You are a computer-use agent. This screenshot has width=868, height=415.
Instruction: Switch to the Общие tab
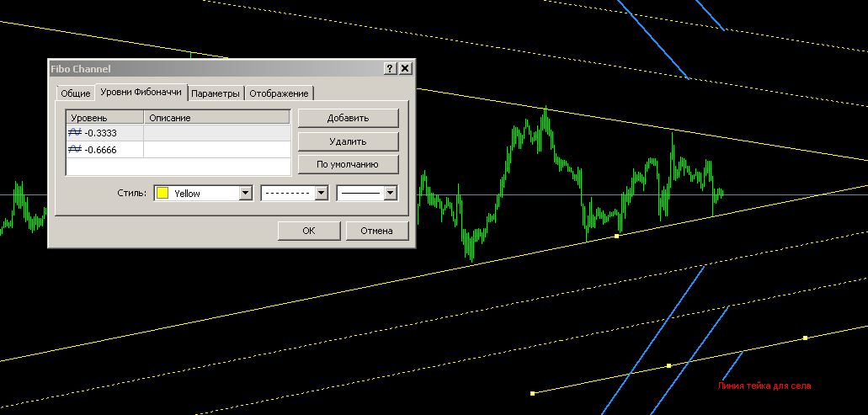(75, 93)
